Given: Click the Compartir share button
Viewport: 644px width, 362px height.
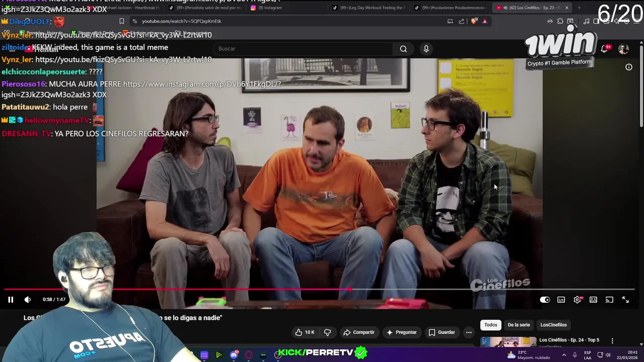Looking at the screenshot, I should point(359,332).
